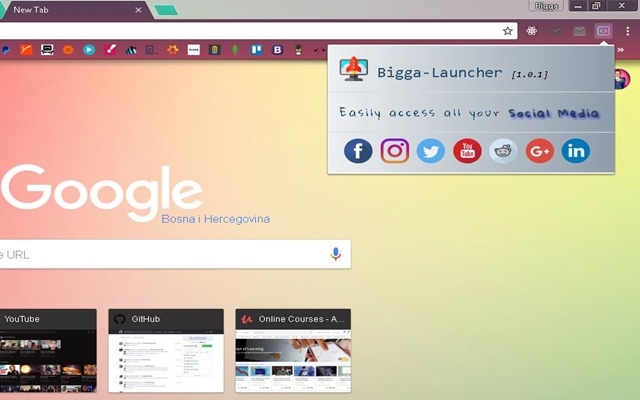Launch Twitter via the blue bird icon

pyautogui.click(x=431, y=151)
